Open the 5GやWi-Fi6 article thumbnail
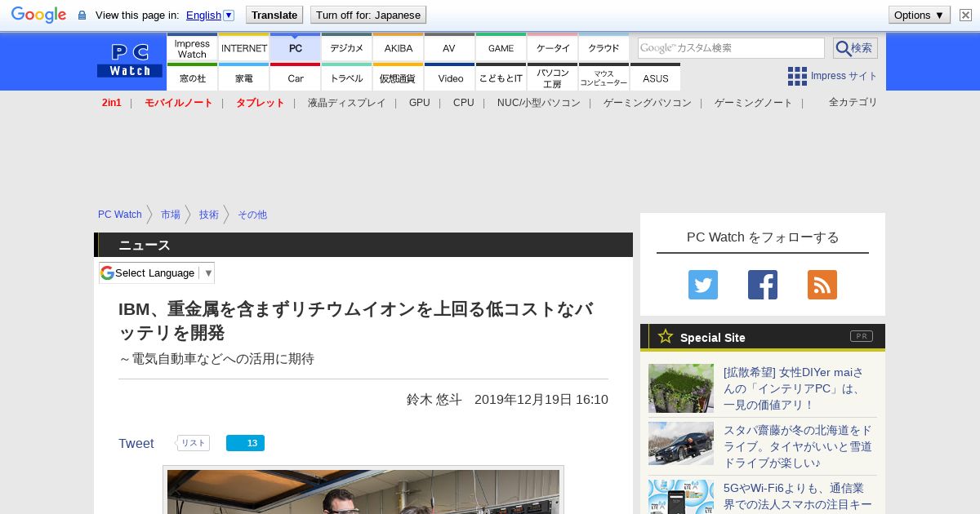The width and height of the screenshot is (980, 514). pos(681,497)
